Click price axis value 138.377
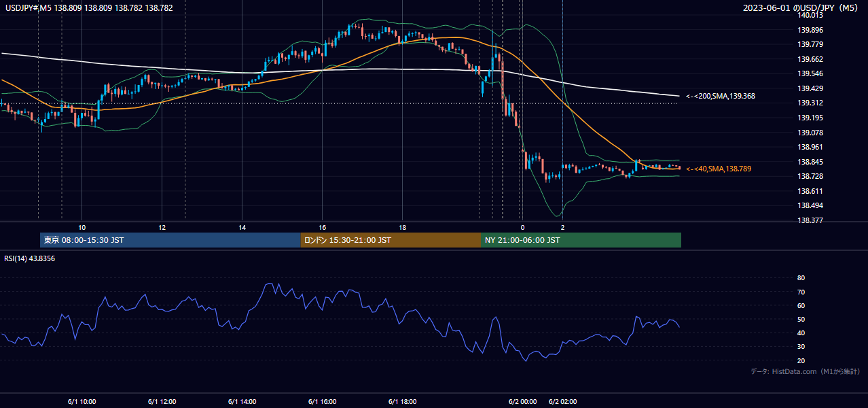Image resolution: width=868 pixels, height=408 pixels. [x=812, y=220]
